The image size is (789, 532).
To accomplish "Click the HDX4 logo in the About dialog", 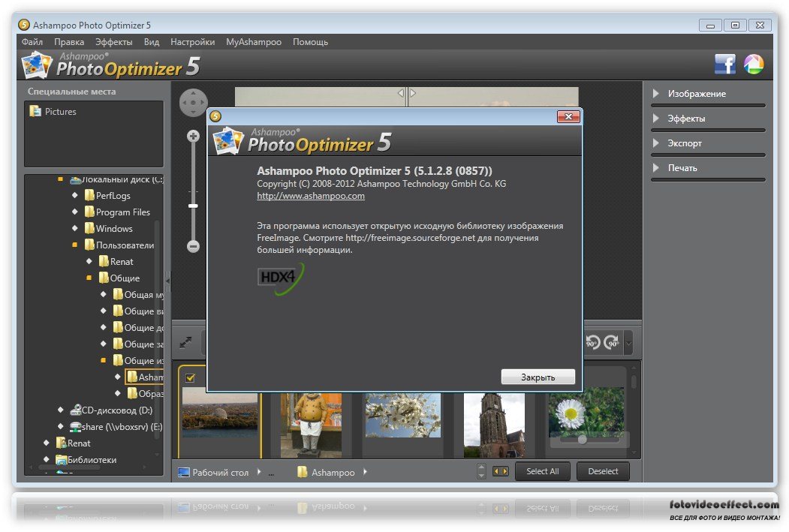I will point(280,278).
